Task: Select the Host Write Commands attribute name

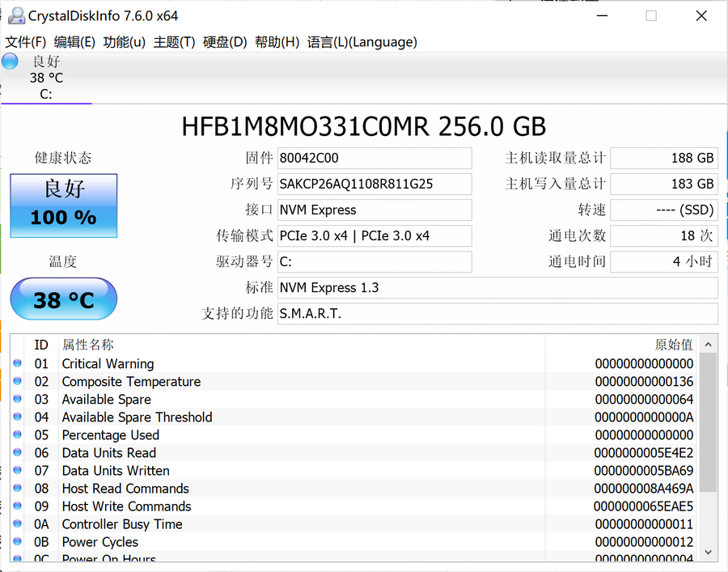Action: coord(127,506)
